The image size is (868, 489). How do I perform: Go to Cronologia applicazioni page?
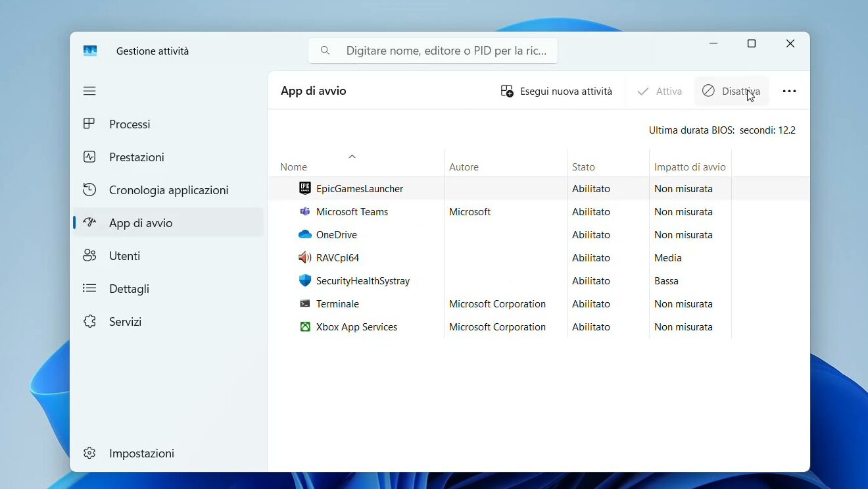coord(168,190)
